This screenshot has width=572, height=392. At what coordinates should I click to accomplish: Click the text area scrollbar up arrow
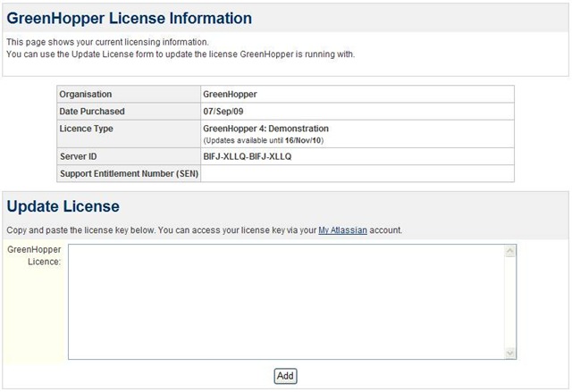pos(509,251)
